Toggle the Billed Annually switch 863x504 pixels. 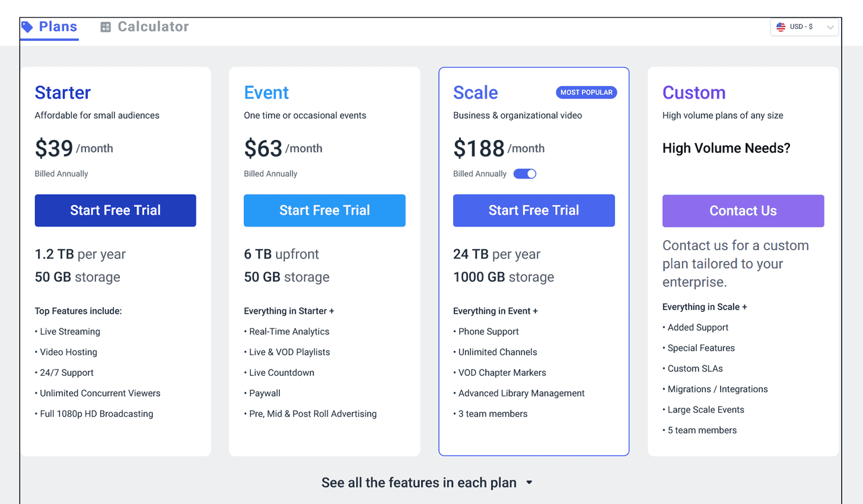[525, 174]
